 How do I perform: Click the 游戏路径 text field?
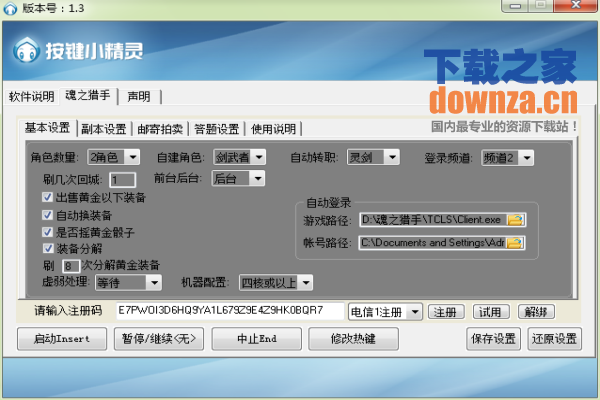click(x=433, y=220)
